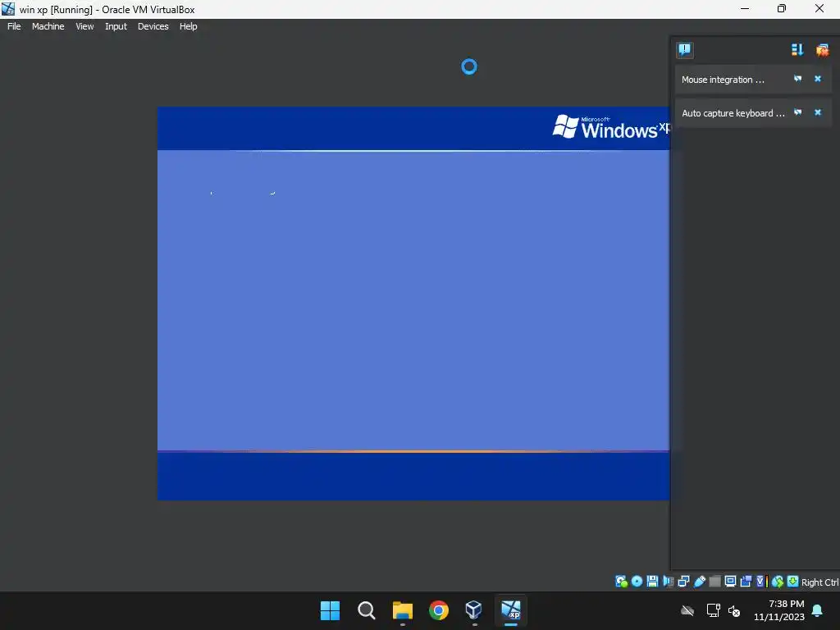The width and height of the screenshot is (840, 630).
Task: Click the recording indicator icon
Action: click(746, 582)
